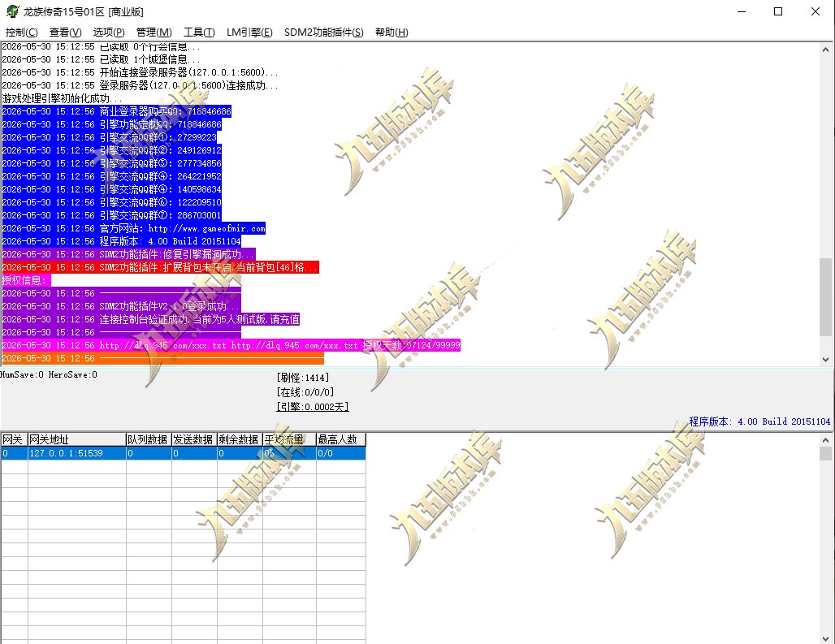Select gateway row 127.0.0.1:51539
Image resolution: width=835 pixels, height=644 pixels.
click(184, 453)
